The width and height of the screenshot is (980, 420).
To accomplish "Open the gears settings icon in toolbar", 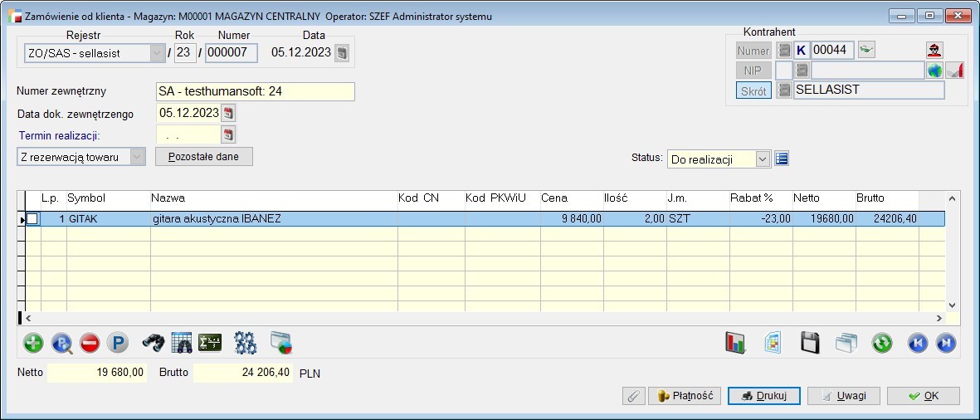I will pyautogui.click(x=246, y=343).
